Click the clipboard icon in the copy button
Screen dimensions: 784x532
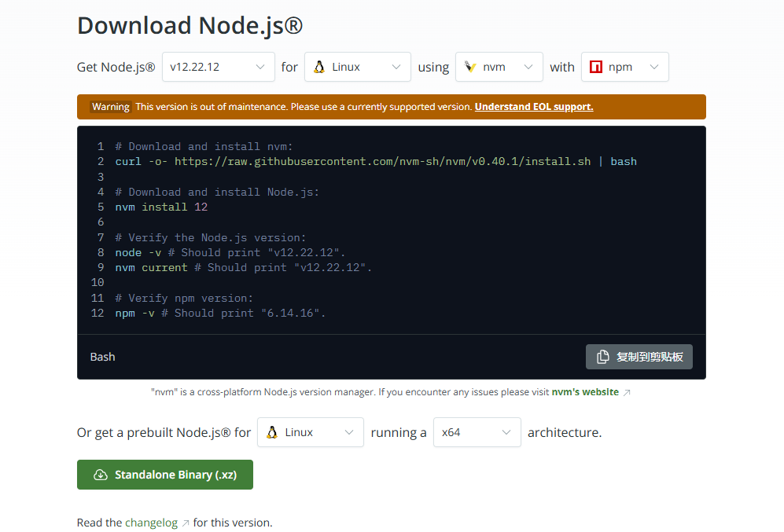[x=603, y=357]
